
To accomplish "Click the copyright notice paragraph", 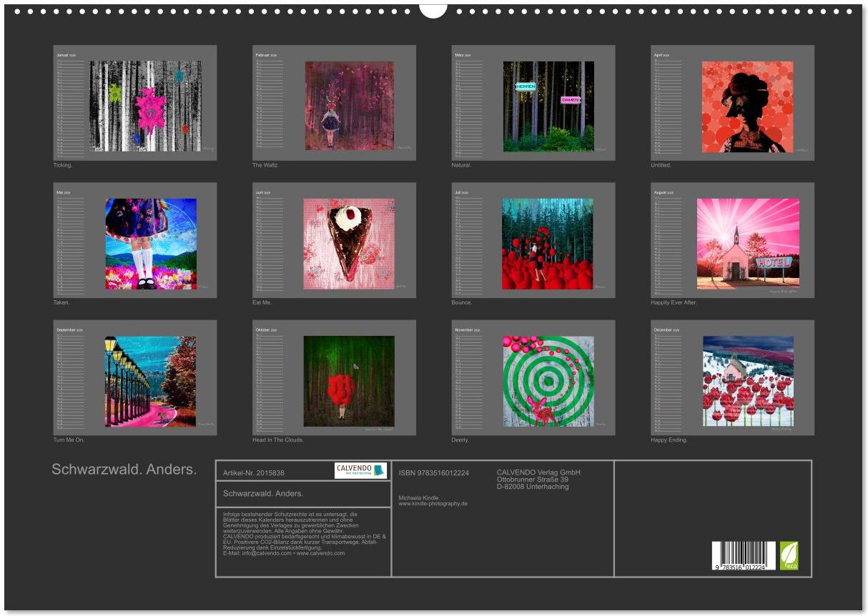I will click(305, 533).
